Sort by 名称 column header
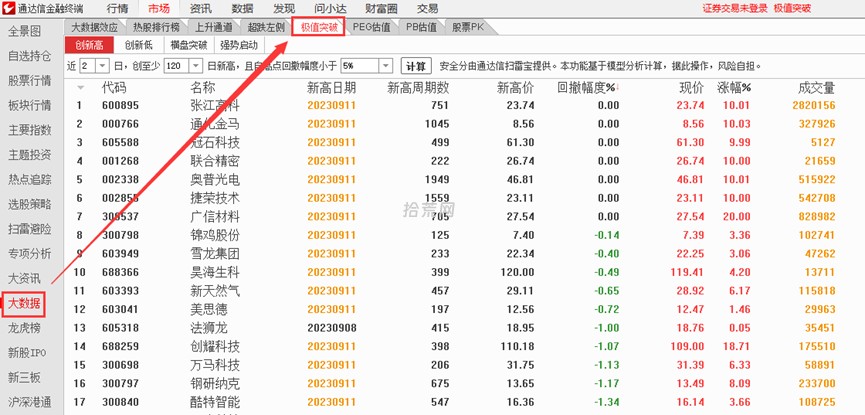 (x=202, y=88)
